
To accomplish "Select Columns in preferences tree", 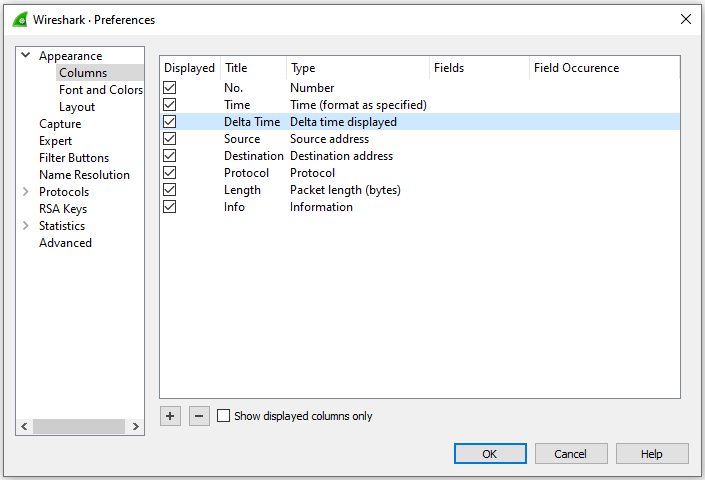I will 83,73.
